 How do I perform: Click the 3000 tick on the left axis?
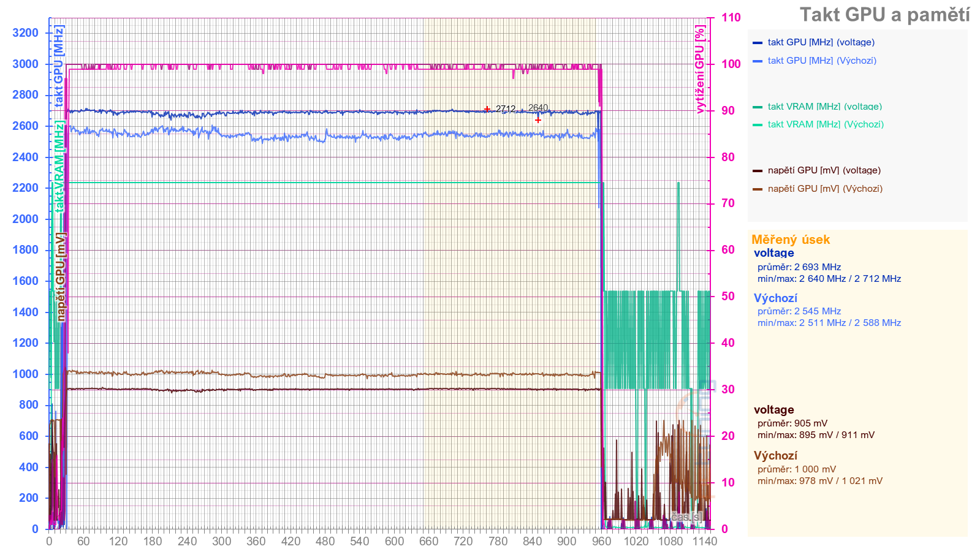coord(25,64)
